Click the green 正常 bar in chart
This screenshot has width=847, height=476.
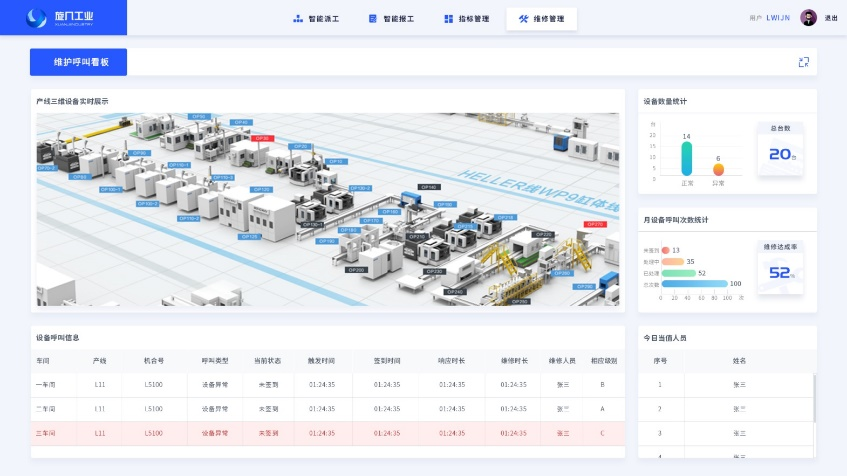point(686,158)
